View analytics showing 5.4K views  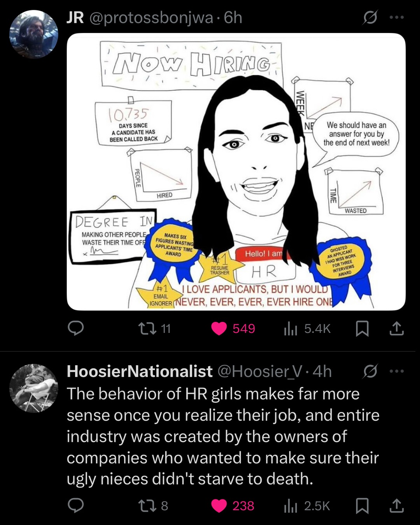(307, 329)
